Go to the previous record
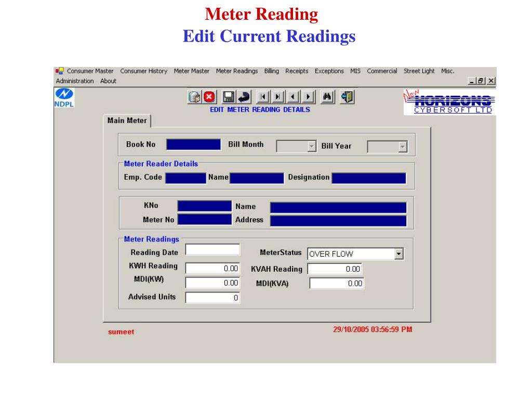Viewport: 532px width, 399px height. coord(293,97)
